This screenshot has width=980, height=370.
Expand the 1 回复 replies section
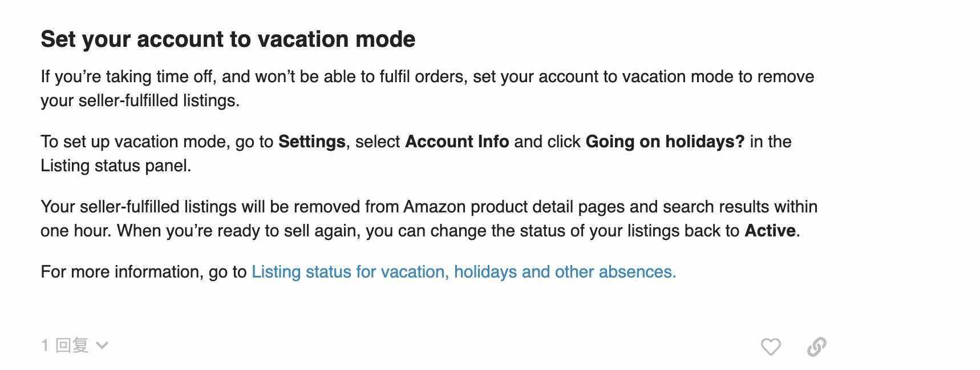75,345
